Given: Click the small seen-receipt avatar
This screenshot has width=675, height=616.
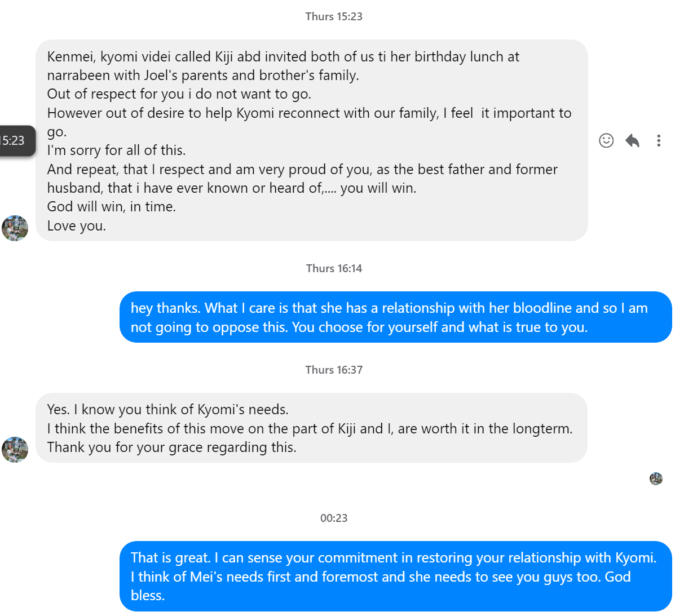Looking at the screenshot, I should pos(656,479).
